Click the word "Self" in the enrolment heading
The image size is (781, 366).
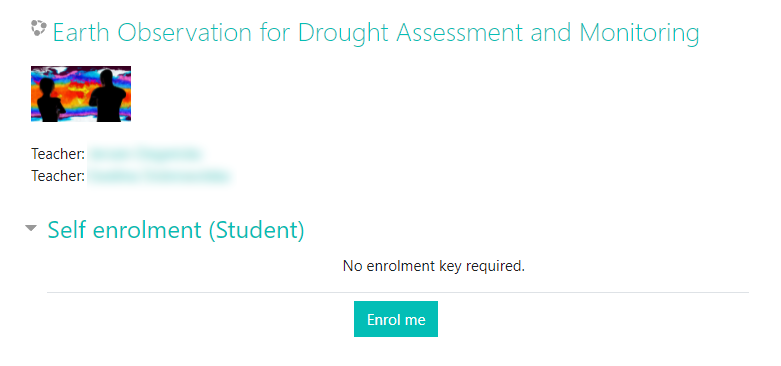pos(67,230)
